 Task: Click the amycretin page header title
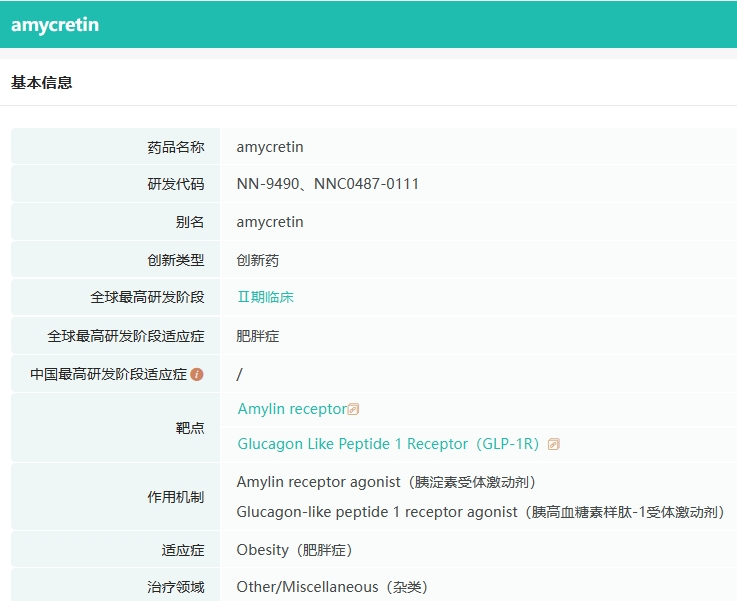point(55,24)
